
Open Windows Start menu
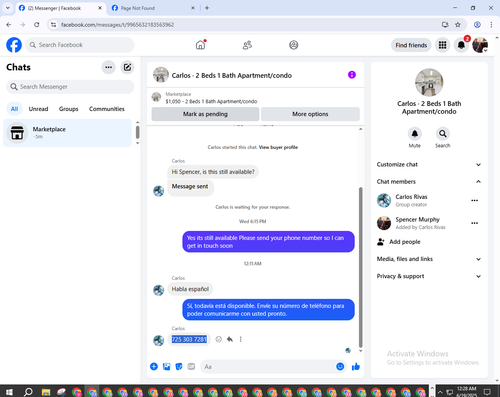[9, 392]
